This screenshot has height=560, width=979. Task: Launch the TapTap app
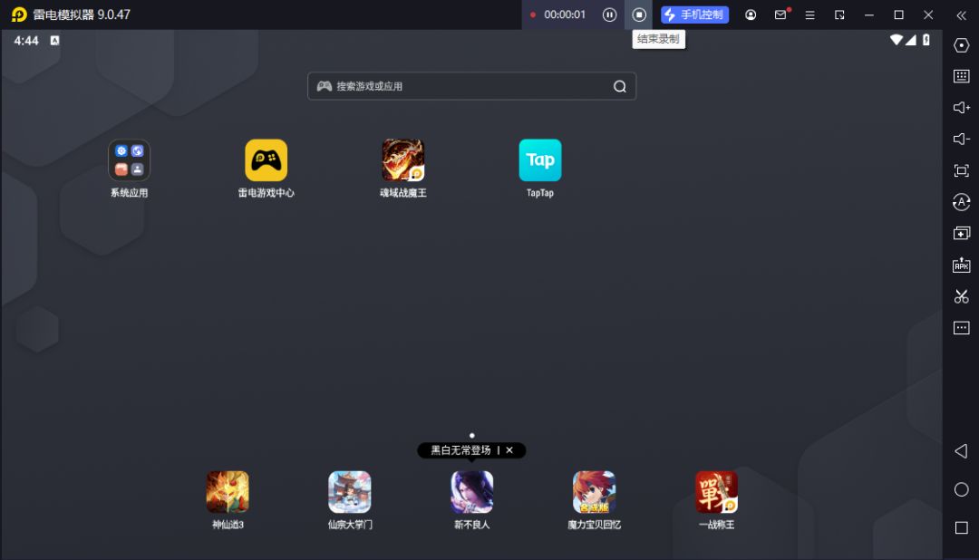(540, 160)
